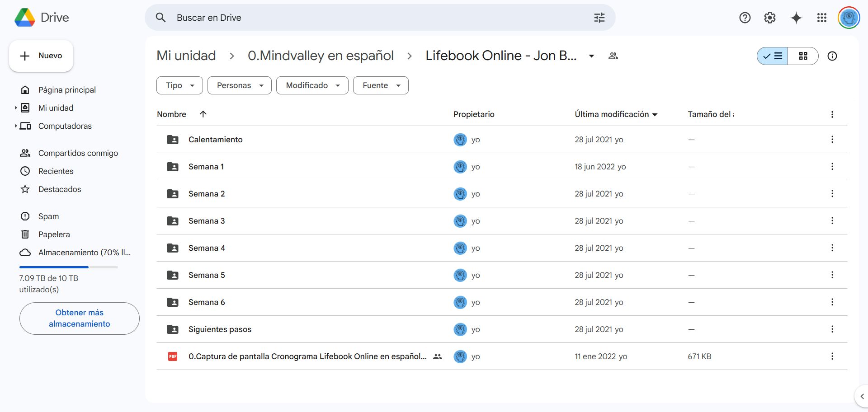Open more actions for Semana 2 row
868x412 pixels.
(832, 194)
